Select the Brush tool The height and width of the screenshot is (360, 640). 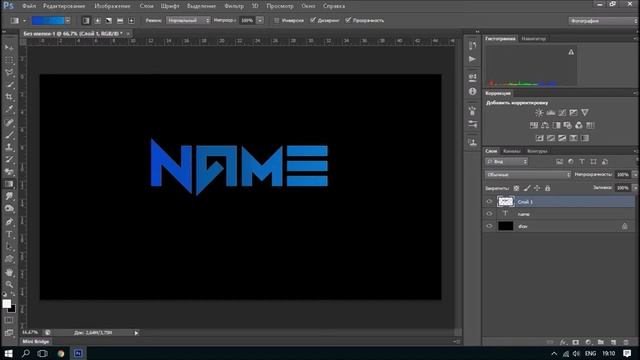(9, 134)
